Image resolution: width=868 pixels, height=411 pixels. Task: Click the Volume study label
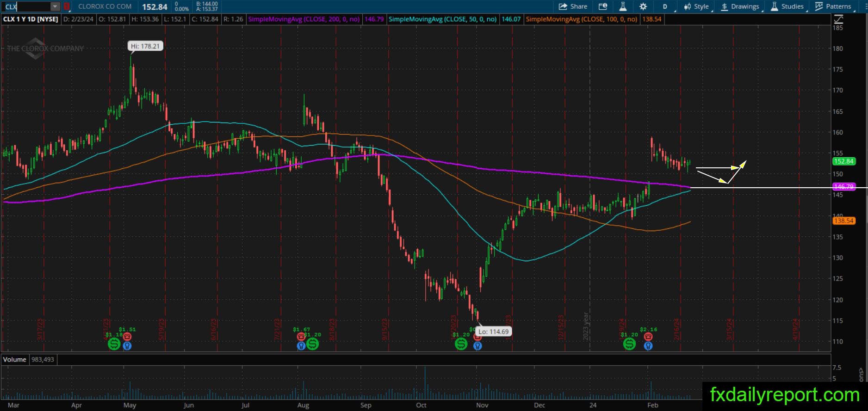pyautogui.click(x=15, y=360)
